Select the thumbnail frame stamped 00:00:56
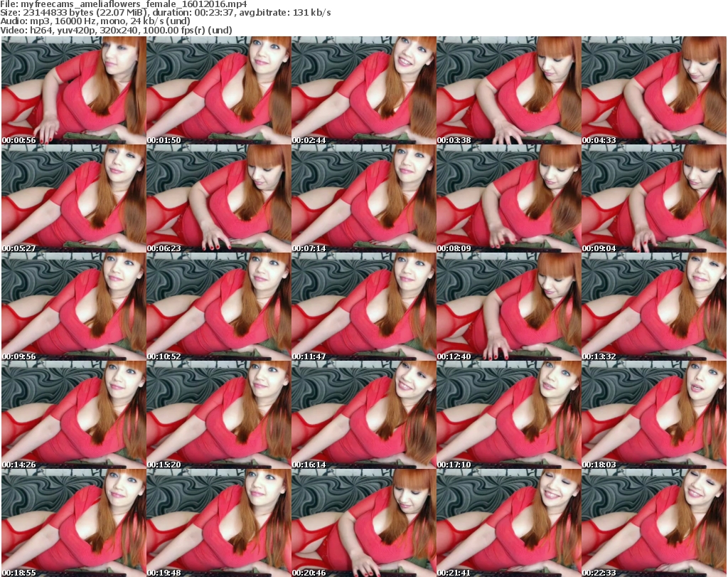 coord(74,90)
